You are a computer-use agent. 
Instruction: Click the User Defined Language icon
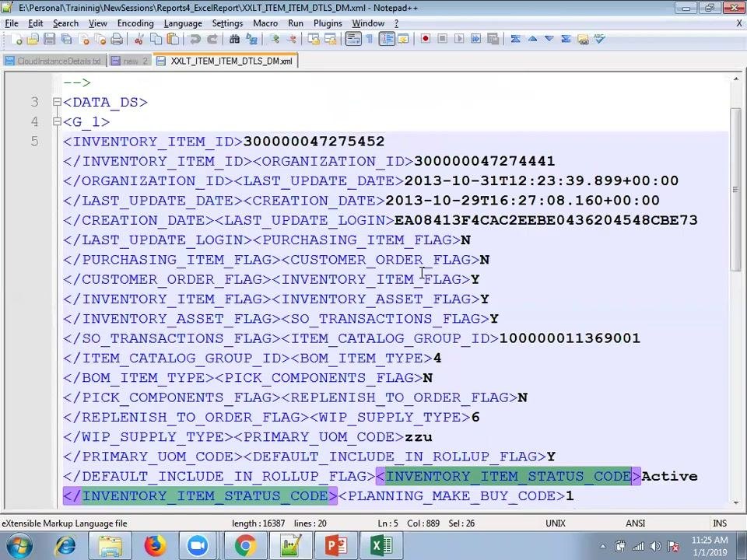403,39
